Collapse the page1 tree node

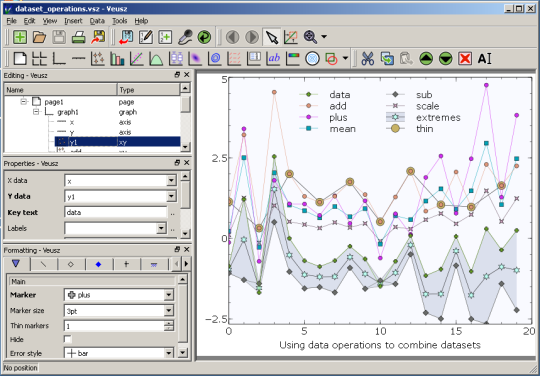pyautogui.click(x=24, y=102)
